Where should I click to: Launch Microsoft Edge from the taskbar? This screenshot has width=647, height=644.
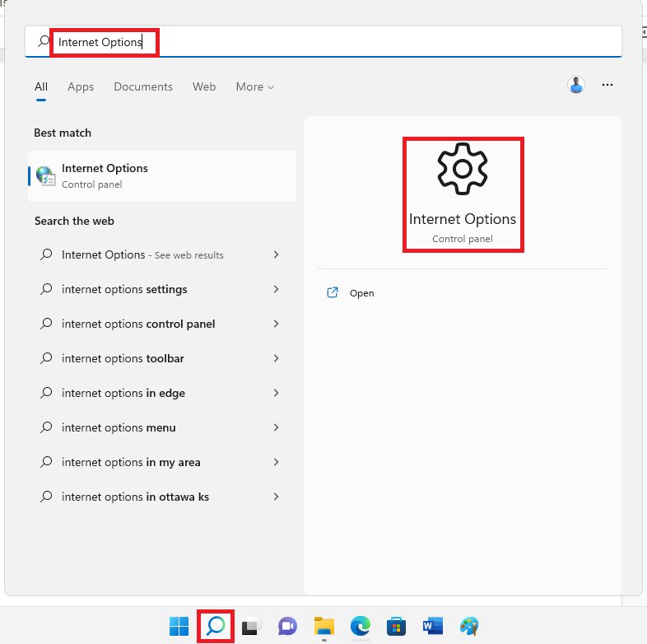click(361, 626)
